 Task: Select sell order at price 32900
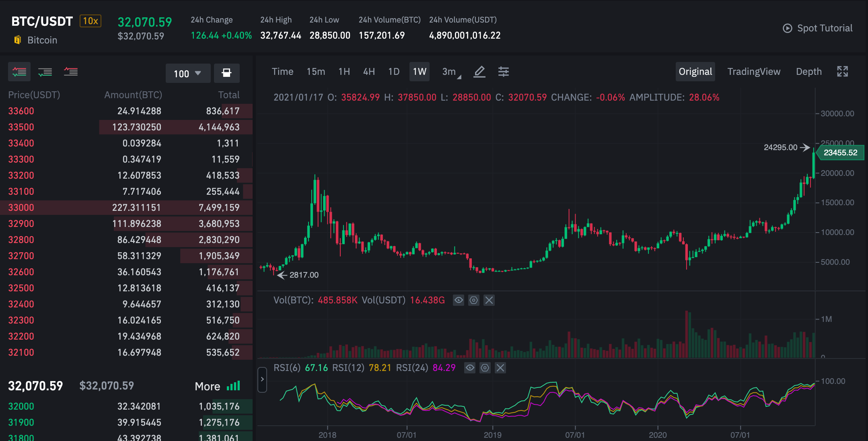coord(126,224)
